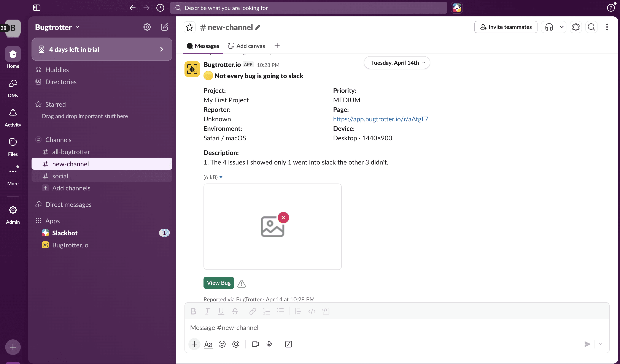Open the emoji picker in composer

pyautogui.click(x=222, y=344)
